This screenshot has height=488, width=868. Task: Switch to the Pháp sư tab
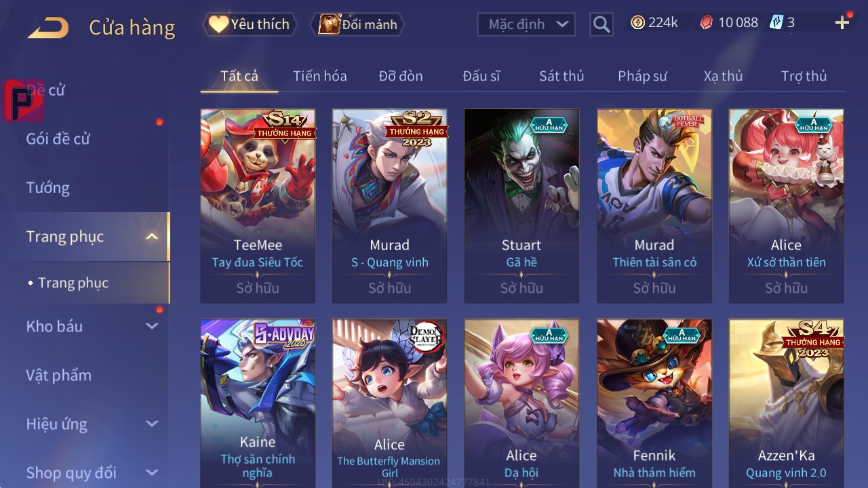coord(642,76)
